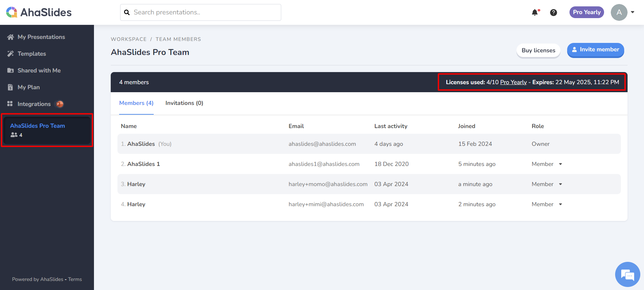
Task: Open Integrations in sidebar
Action: click(x=34, y=104)
